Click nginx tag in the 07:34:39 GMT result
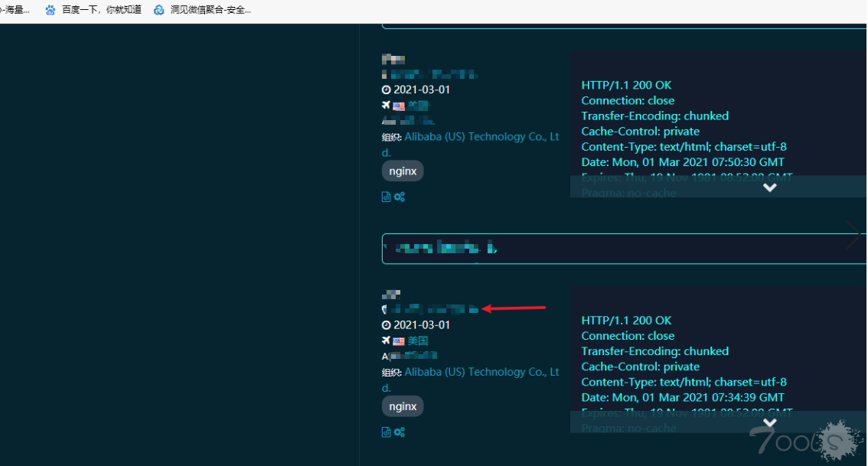 (403, 406)
